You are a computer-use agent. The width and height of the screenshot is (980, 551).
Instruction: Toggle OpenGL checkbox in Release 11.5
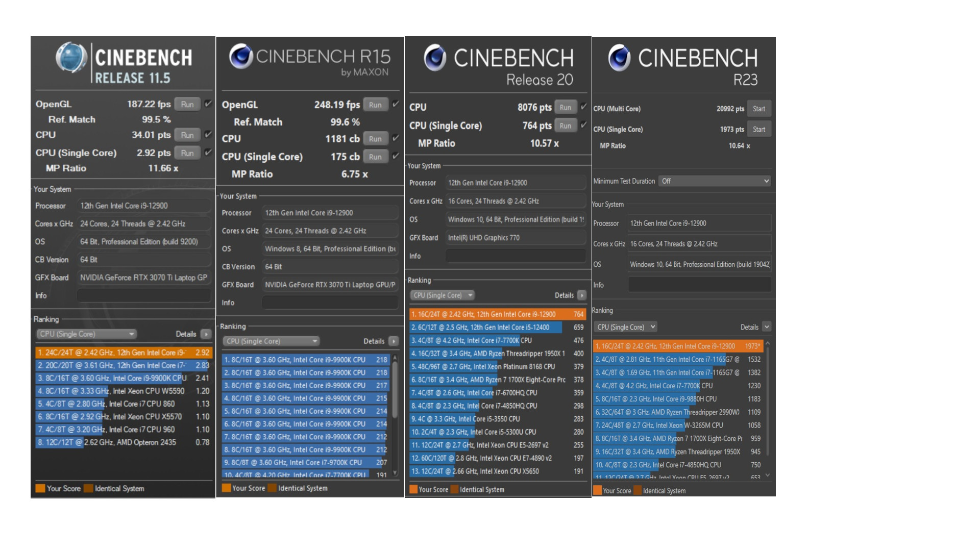pyautogui.click(x=208, y=104)
